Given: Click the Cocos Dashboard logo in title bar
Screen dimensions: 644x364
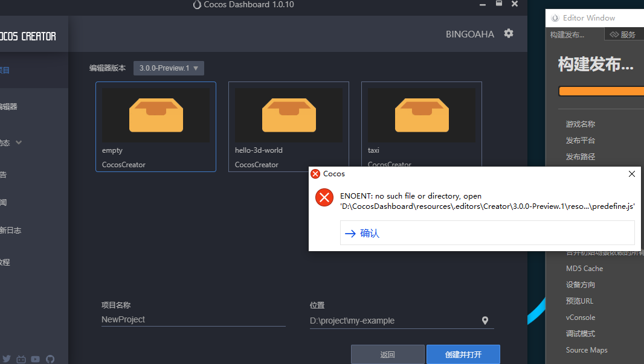Looking at the screenshot, I should coord(197,4).
